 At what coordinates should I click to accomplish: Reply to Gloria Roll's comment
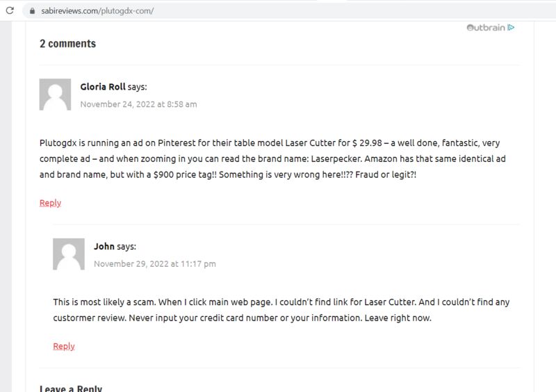[50, 203]
